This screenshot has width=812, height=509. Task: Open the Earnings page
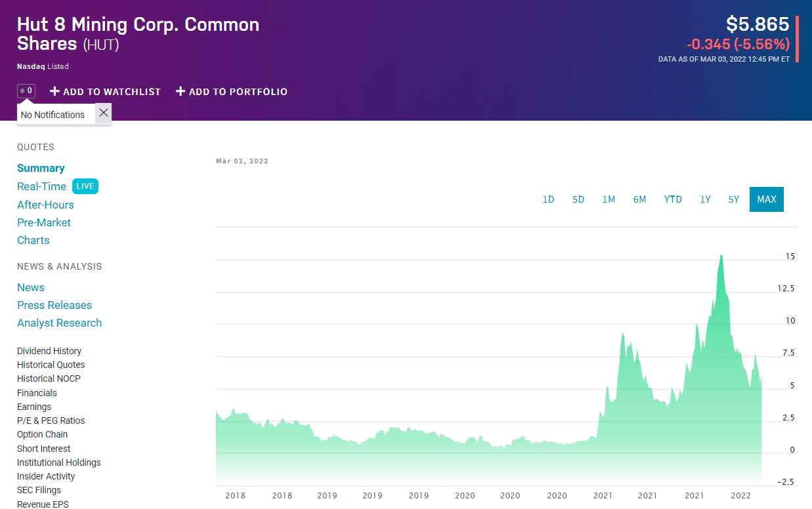(x=34, y=407)
